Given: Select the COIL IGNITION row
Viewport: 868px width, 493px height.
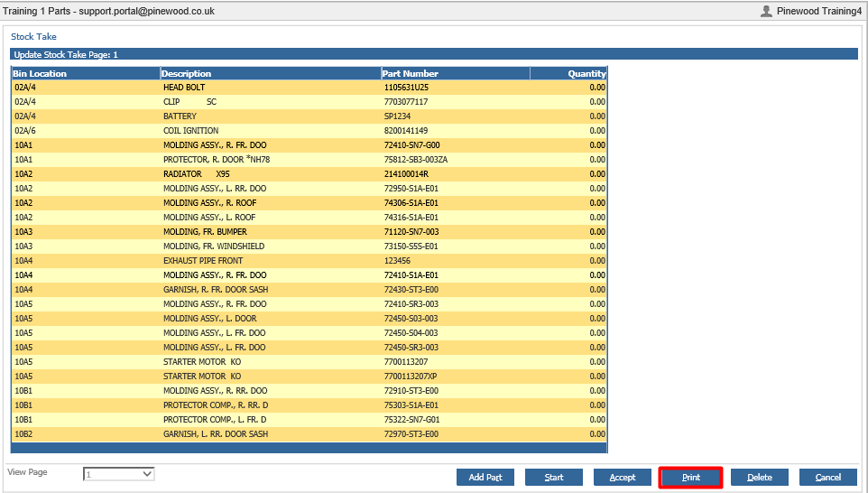Looking at the screenshot, I should click(309, 131).
